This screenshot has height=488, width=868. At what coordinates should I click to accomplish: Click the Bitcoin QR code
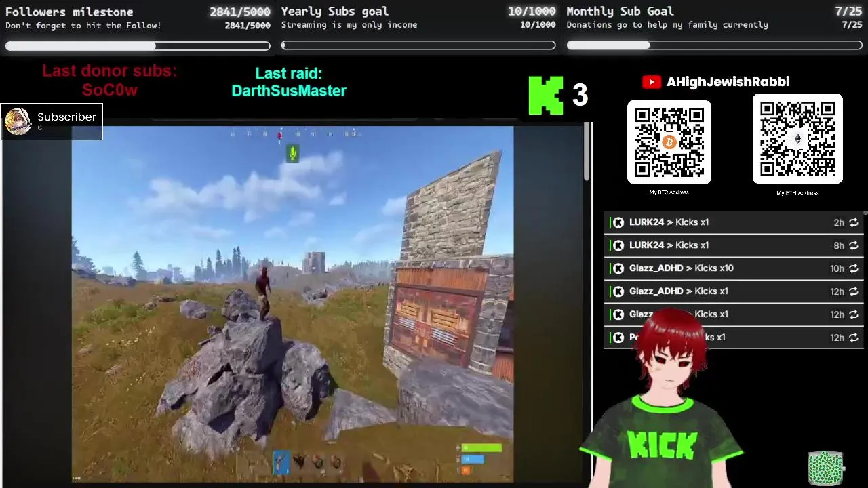669,142
